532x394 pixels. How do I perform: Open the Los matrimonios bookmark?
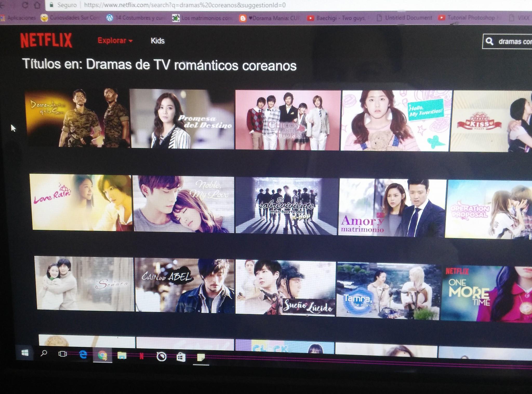tap(202, 18)
